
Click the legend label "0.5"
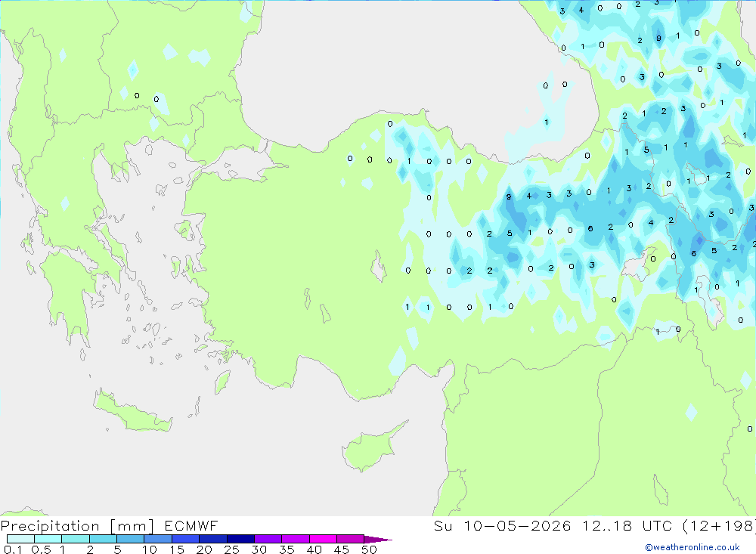pyautogui.click(x=41, y=549)
